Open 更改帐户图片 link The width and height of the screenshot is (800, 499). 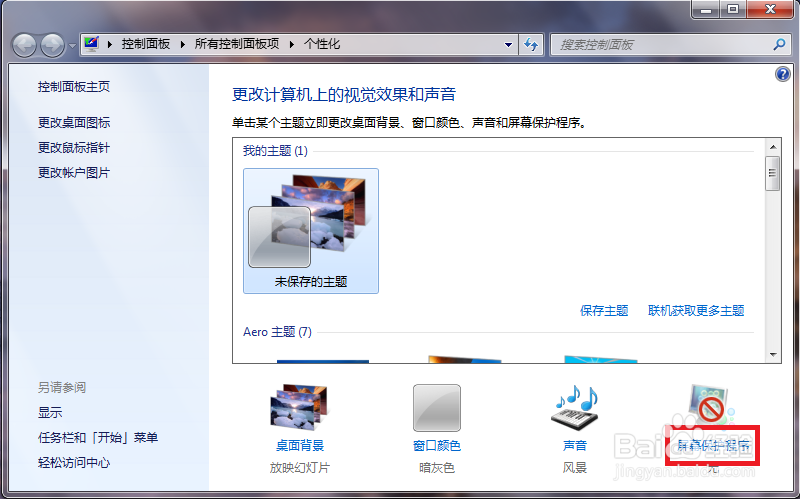tap(74, 172)
